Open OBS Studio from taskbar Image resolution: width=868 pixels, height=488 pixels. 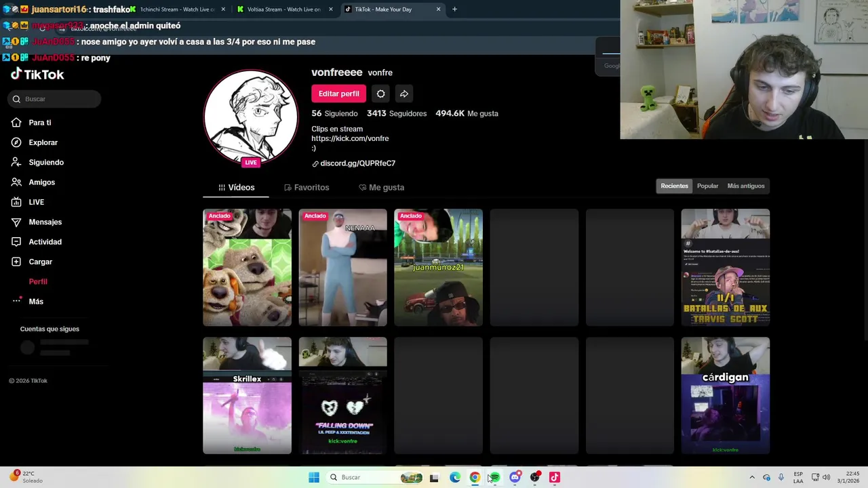[x=534, y=477]
